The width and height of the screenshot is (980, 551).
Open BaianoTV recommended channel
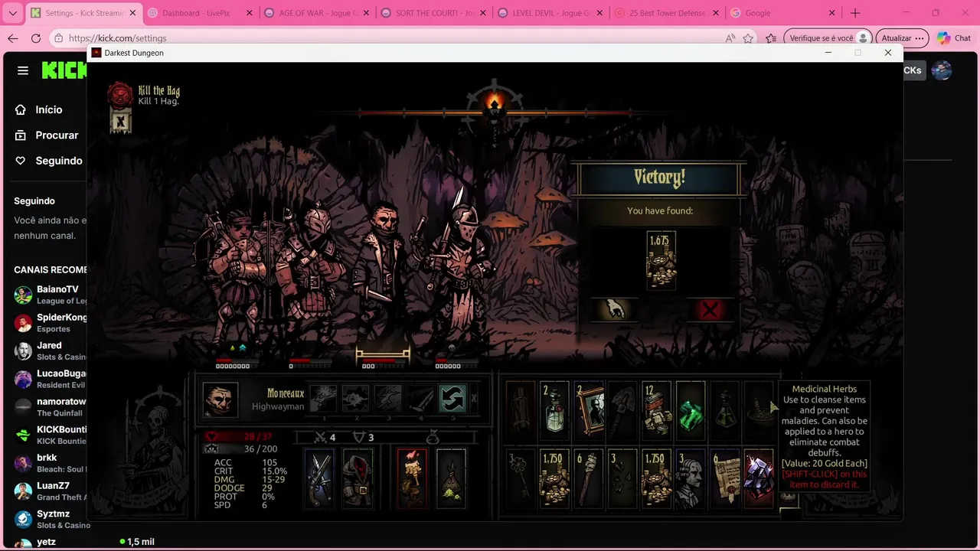coord(50,295)
